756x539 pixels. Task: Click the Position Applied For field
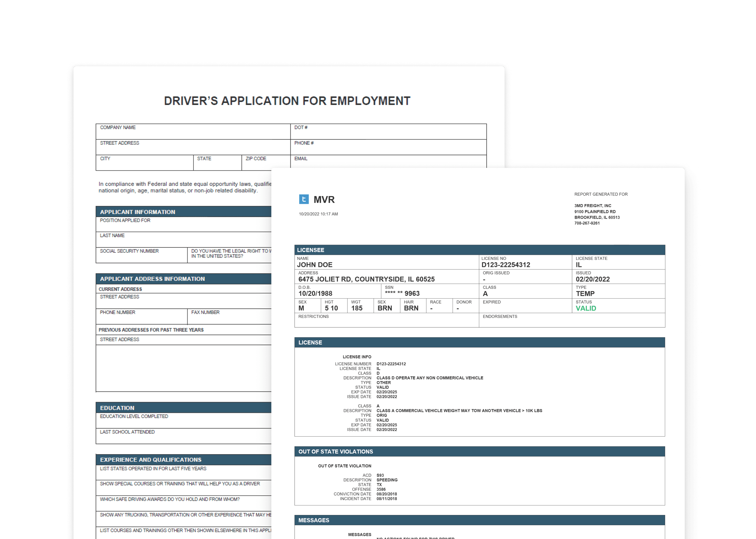click(184, 224)
